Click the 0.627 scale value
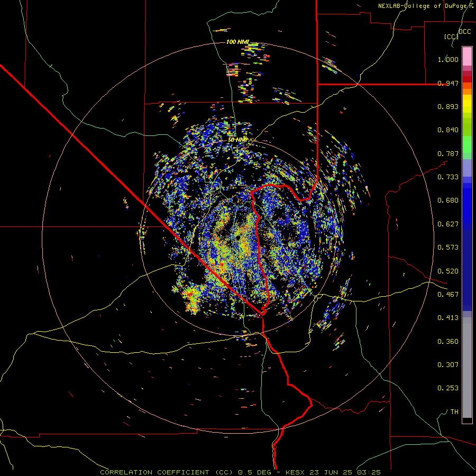Viewport: 476px width, 476px height. pos(448,224)
